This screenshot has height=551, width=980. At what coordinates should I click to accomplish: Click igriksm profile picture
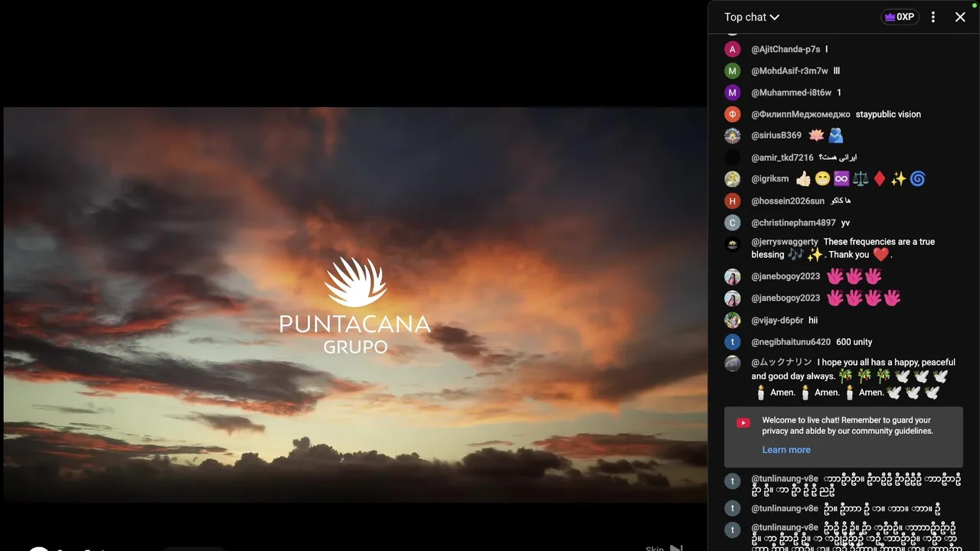click(733, 179)
